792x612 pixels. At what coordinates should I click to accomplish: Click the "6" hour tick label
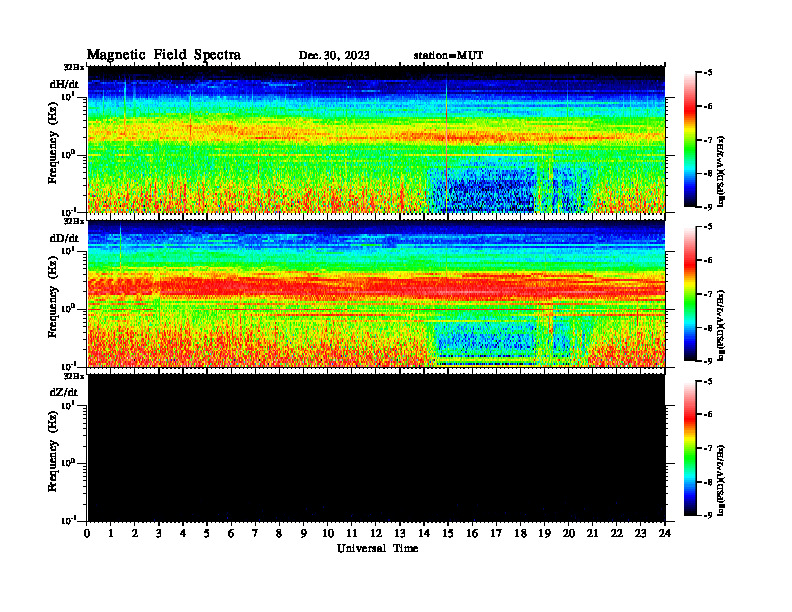coord(231,533)
